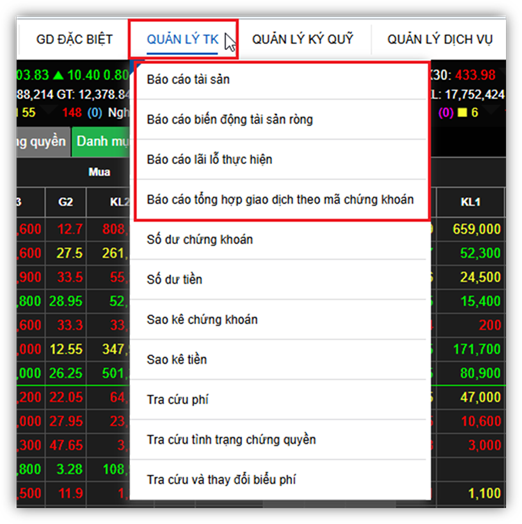
Task: Click the KL1 column header
Action: (471, 202)
